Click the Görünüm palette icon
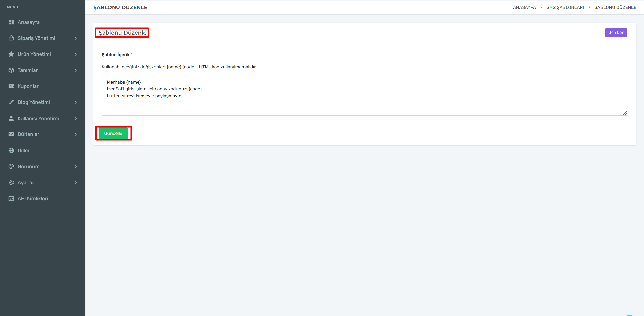The height and width of the screenshot is (316, 644). click(x=11, y=166)
